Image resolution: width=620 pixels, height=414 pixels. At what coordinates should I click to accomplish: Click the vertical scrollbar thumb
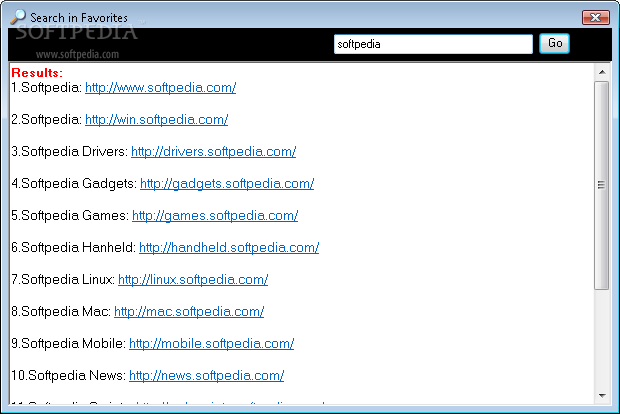pyautogui.click(x=602, y=185)
